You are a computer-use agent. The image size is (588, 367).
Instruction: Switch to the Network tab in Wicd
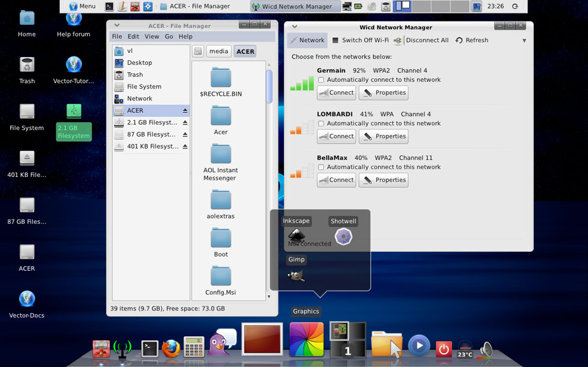tap(307, 40)
